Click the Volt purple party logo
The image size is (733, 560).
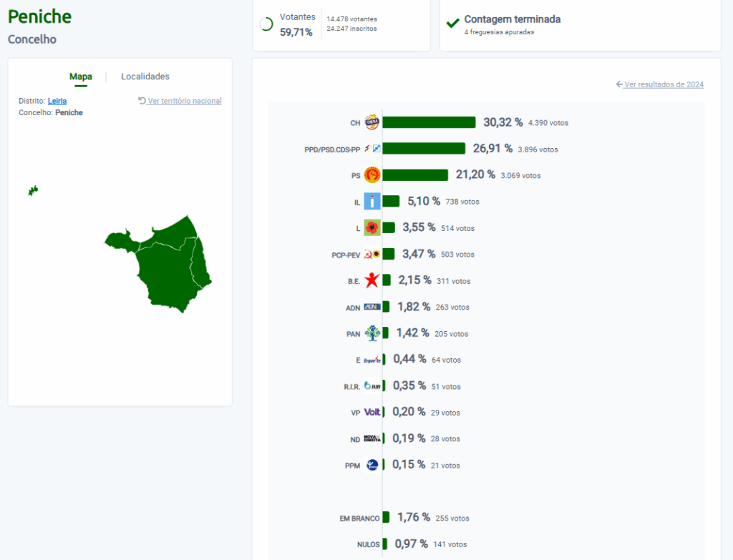coord(372,412)
